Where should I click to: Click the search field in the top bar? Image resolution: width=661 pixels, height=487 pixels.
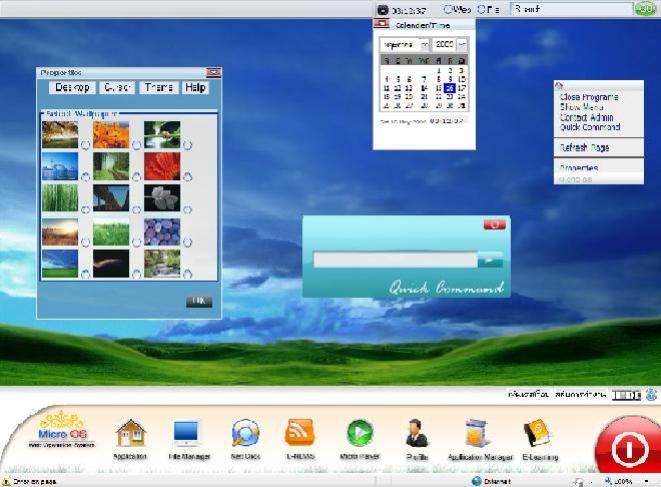[x=572, y=9]
